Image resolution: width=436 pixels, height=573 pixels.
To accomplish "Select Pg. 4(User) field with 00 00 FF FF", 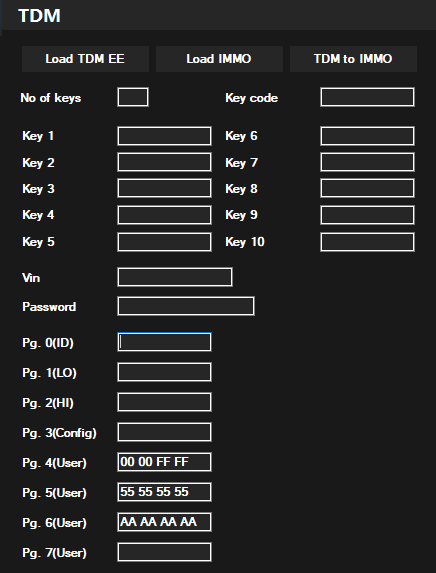I will (164, 462).
